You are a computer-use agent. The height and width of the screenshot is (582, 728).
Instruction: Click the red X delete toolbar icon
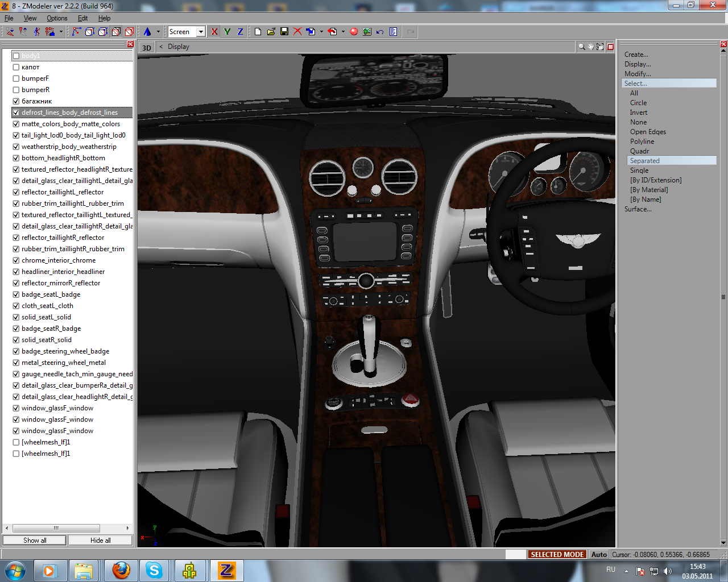point(297,32)
